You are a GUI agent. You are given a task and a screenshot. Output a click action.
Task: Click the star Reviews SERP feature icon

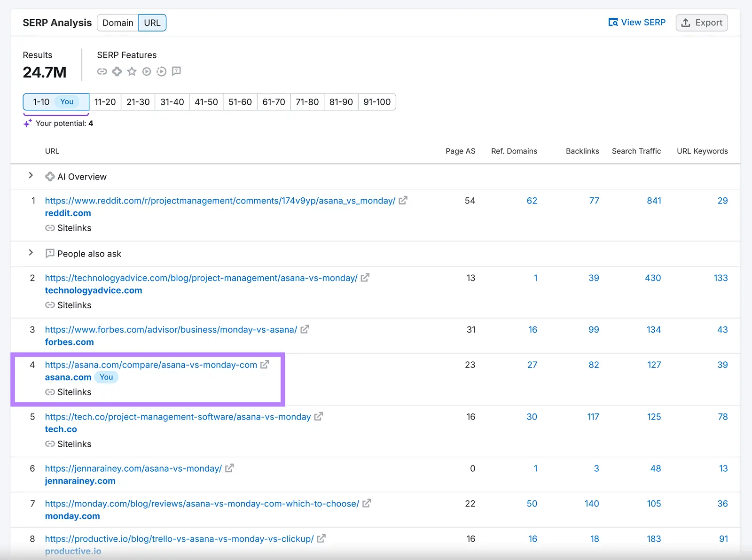(x=132, y=71)
